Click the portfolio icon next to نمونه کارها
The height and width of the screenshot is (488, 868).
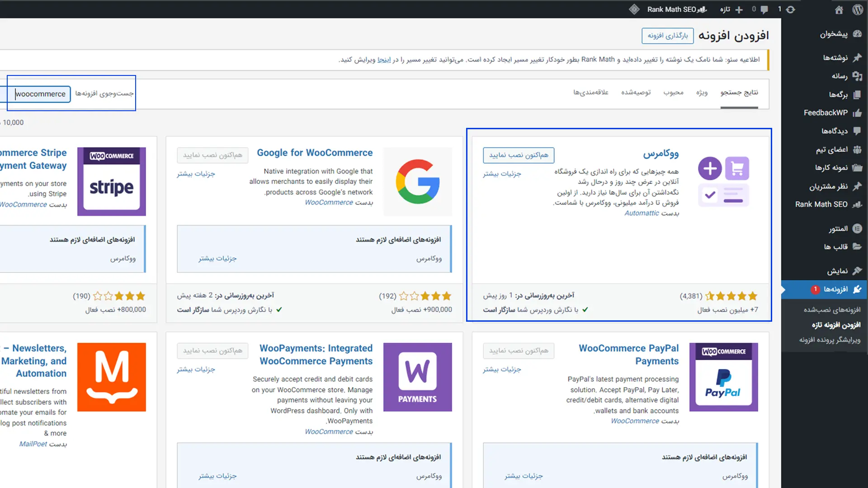[x=857, y=168]
